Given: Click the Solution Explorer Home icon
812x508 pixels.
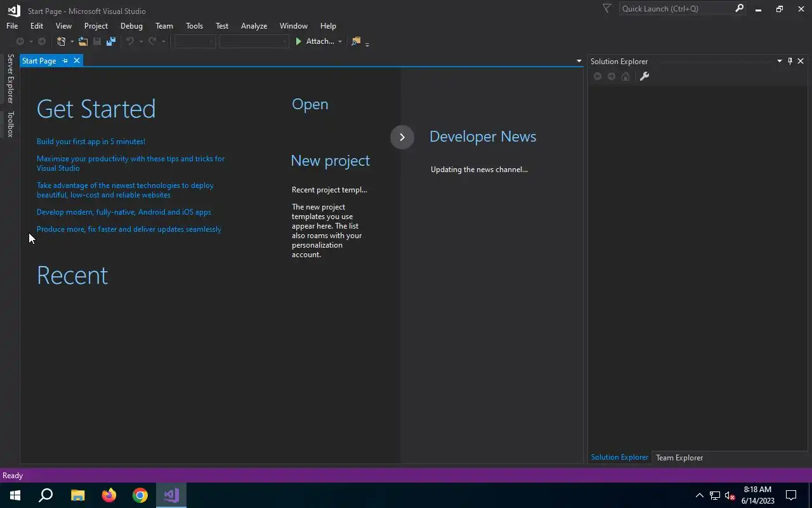Looking at the screenshot, I should tap(625, 76).
